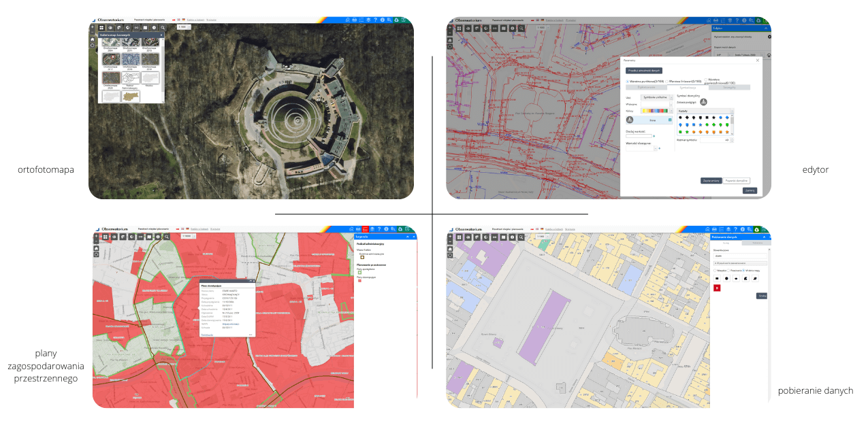Open the basemap gallery grid icon in ortofotomapa view
Screen dimensions: 868x425
tap(101, 28)
